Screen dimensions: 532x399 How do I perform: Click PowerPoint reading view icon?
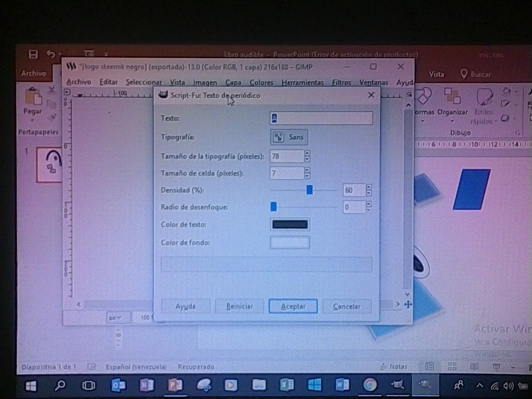[474, 367]
